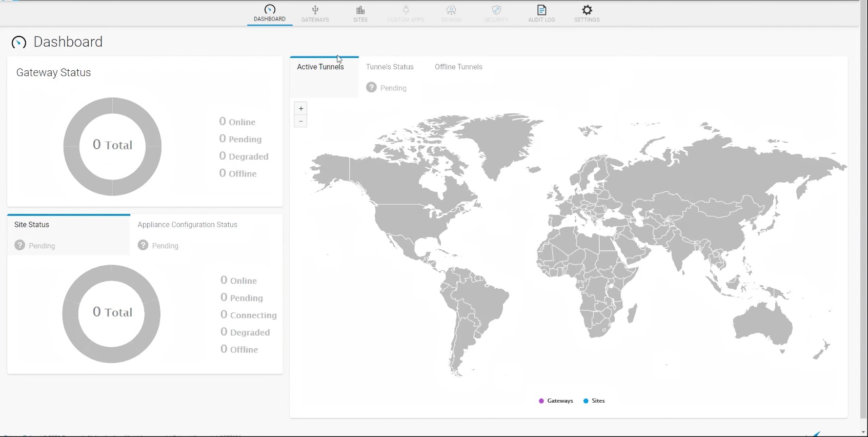Click the SETTINGS label in navigation
The height and width of the screenshot is (437, 868).
(587, 20)
